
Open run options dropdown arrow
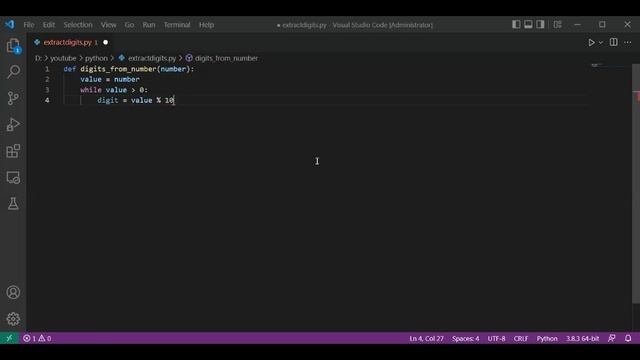(x=601, y=43)
